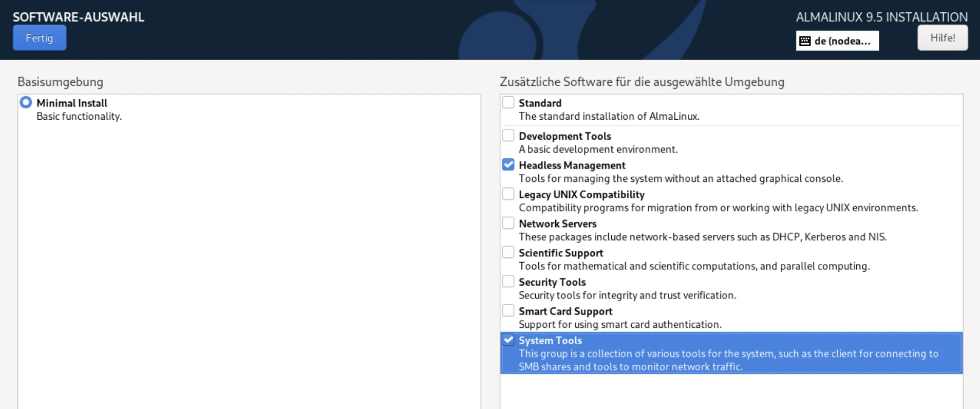The height and width of the screenshot is (409, 980).
Task: Enable Legacy UNIX Compatibility
Action: pos(508,193)
